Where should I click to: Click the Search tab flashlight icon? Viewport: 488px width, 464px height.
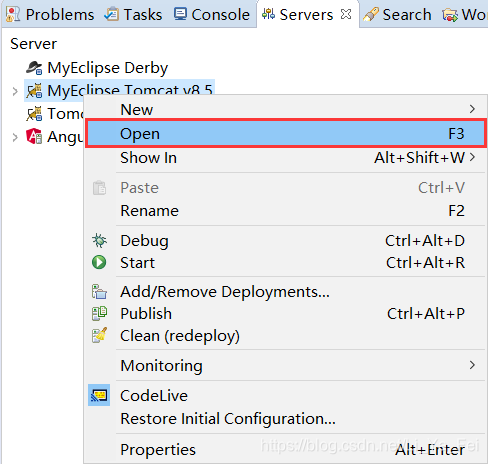point(371,14)
